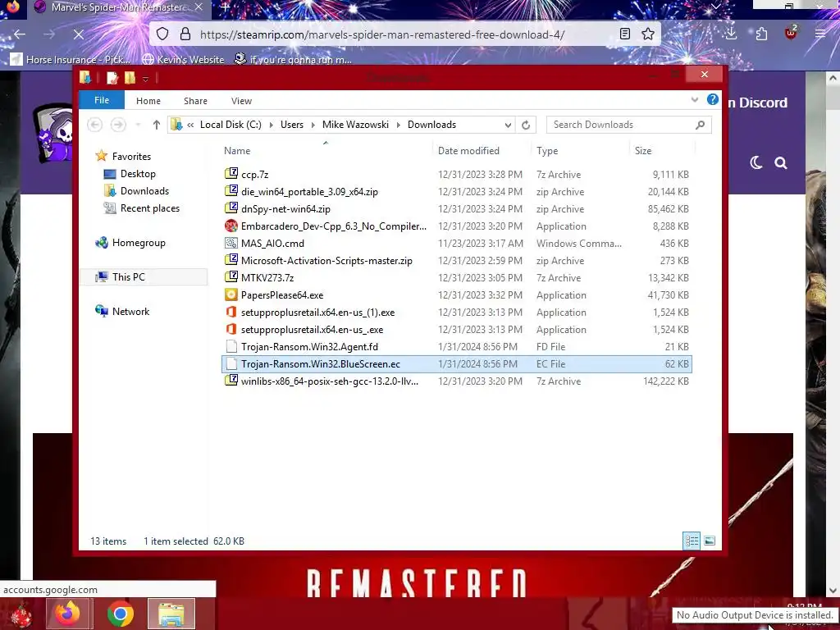Select dnSpy-net-win64.zip file

[457, 209]
